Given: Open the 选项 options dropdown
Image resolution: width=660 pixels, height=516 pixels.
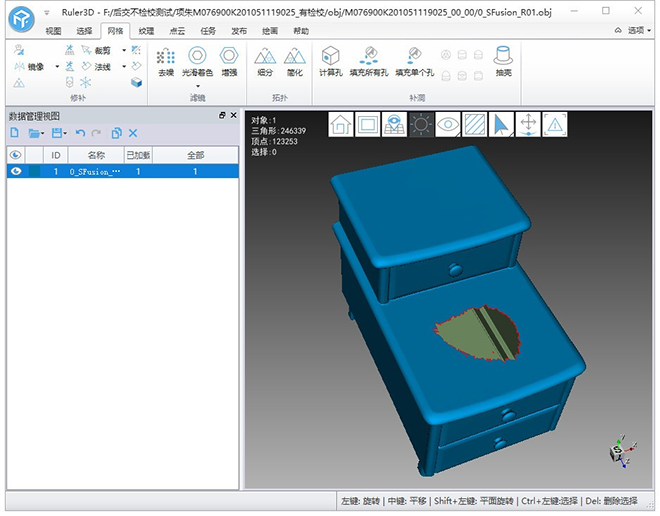Looking at the screenshot, I should pos(636,30).
